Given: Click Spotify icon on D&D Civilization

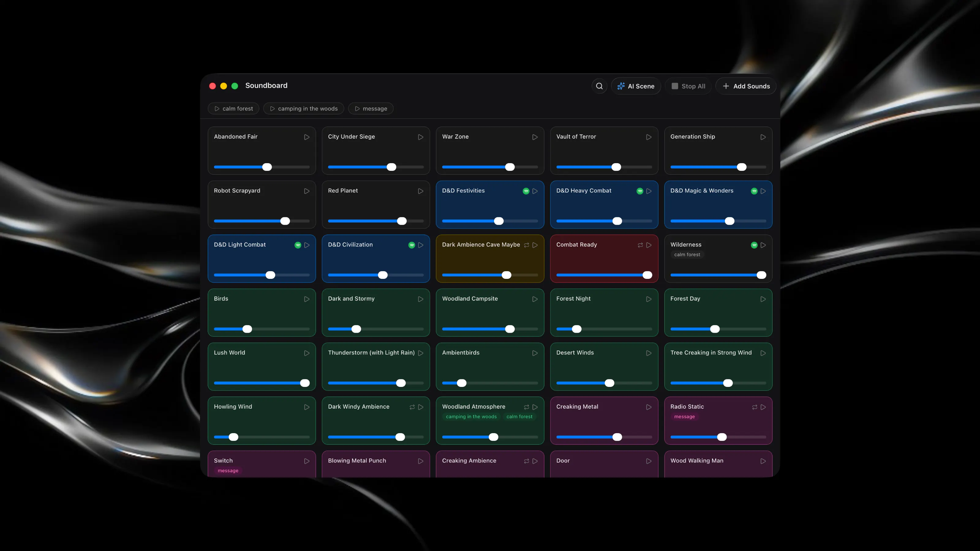Looking at the screenshot, I should pyautogui.click(x=412, y=245).
